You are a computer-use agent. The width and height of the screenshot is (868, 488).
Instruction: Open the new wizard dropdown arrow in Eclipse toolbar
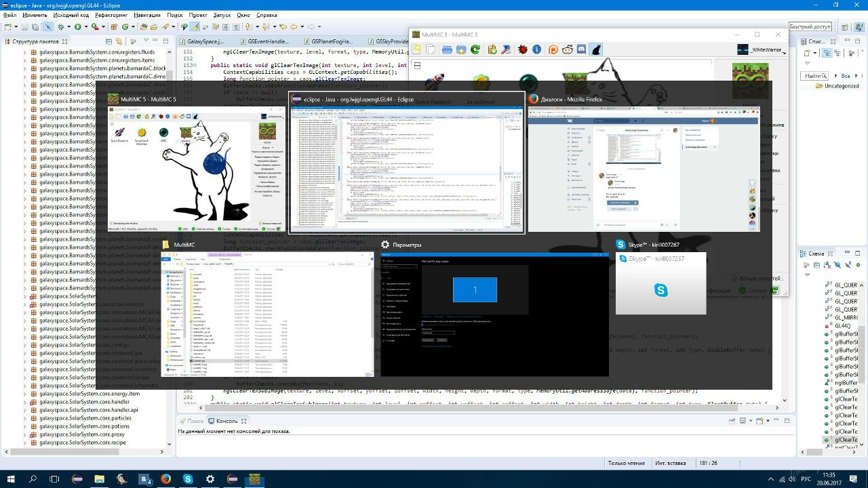16,27
